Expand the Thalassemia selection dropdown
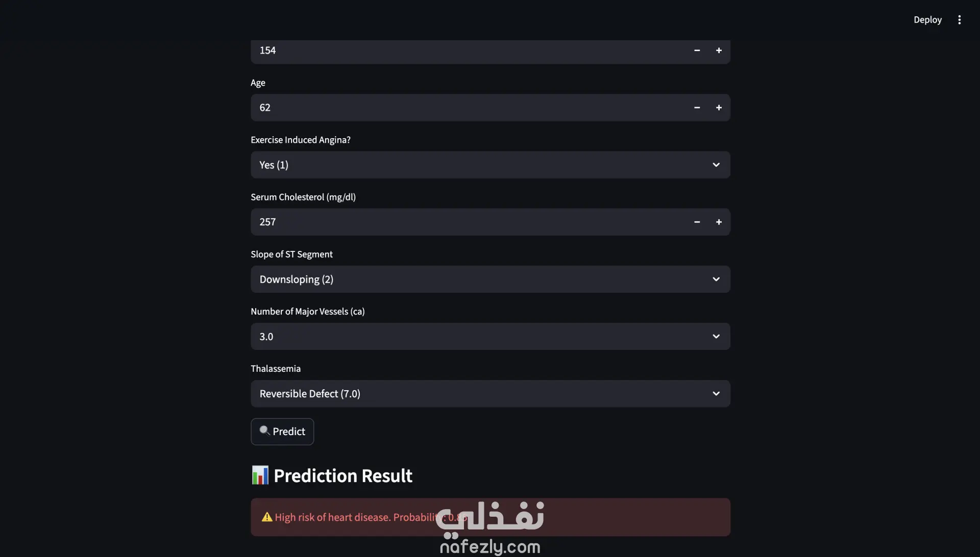 pos(490,393)
